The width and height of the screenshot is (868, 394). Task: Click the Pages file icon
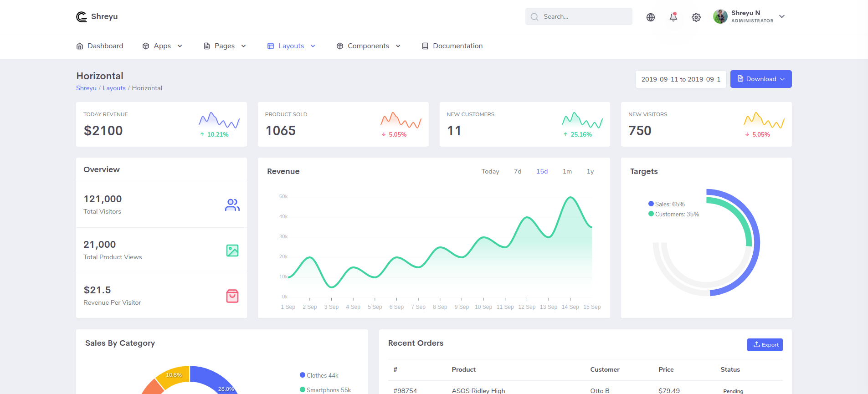[207, 46]
